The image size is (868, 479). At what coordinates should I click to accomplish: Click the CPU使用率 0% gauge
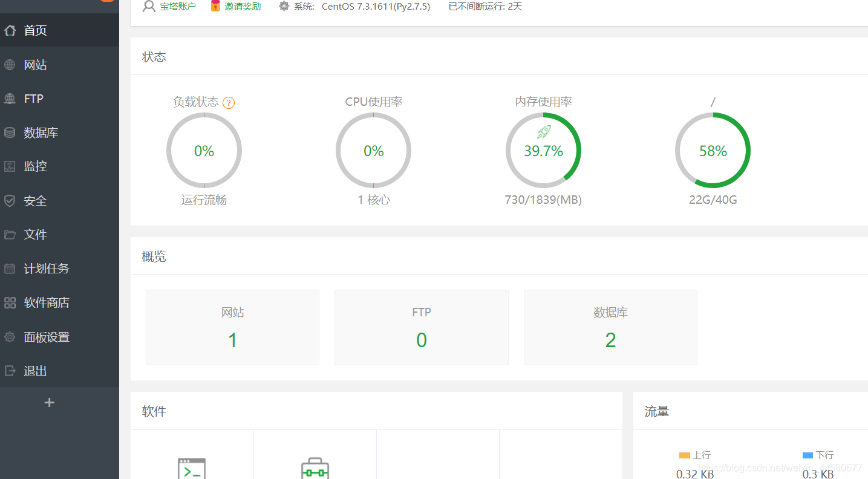click(x=373, y=151)
